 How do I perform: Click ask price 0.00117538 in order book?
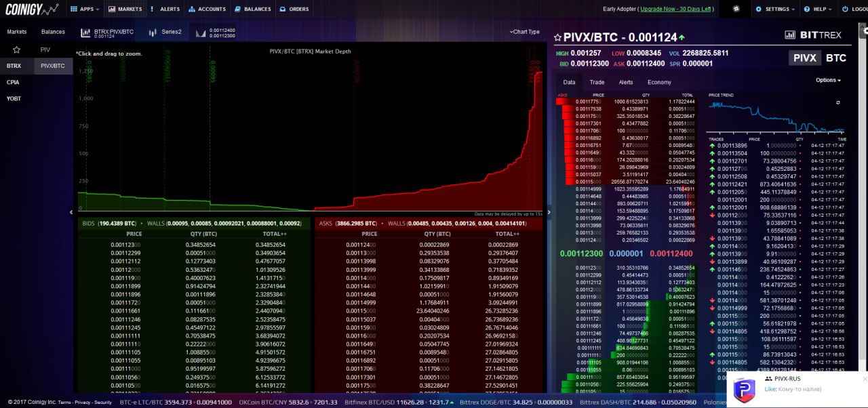click(x=588, y=108)
